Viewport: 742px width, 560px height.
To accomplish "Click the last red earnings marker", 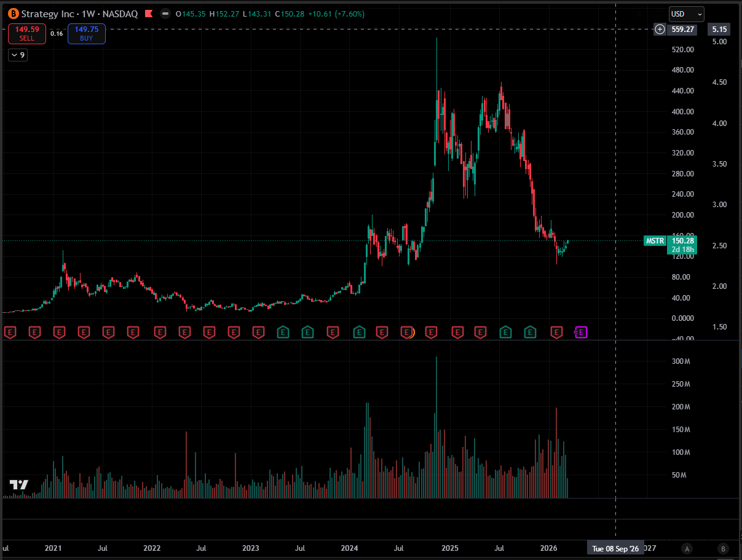I will [x=556, y=333].
